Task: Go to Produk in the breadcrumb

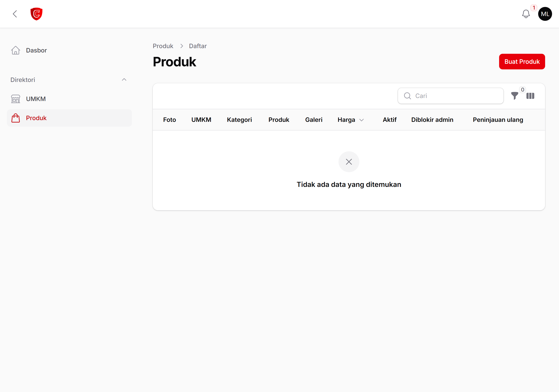Action: click(x=163, y=46)
